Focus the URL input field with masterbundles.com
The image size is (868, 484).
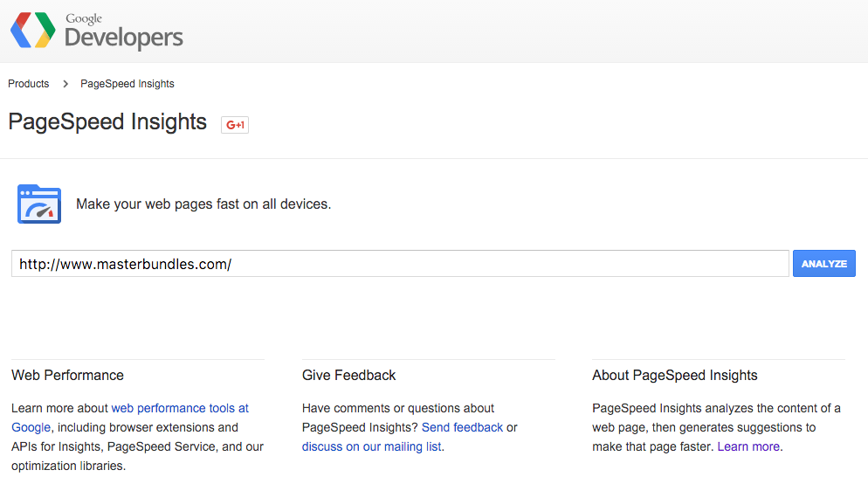pyautogui.click(x=400, y=264)
